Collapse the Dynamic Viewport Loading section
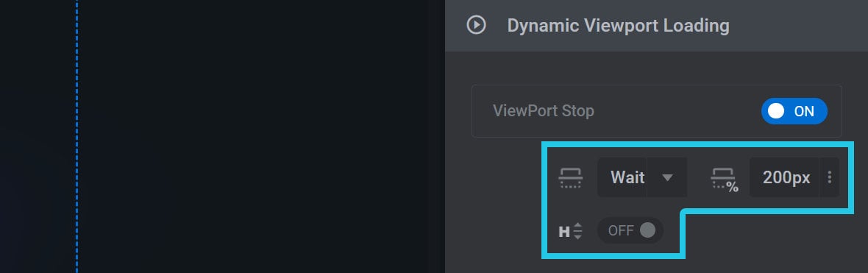The image size is (868, 273). pyautogui.click(x=656, y=26)
